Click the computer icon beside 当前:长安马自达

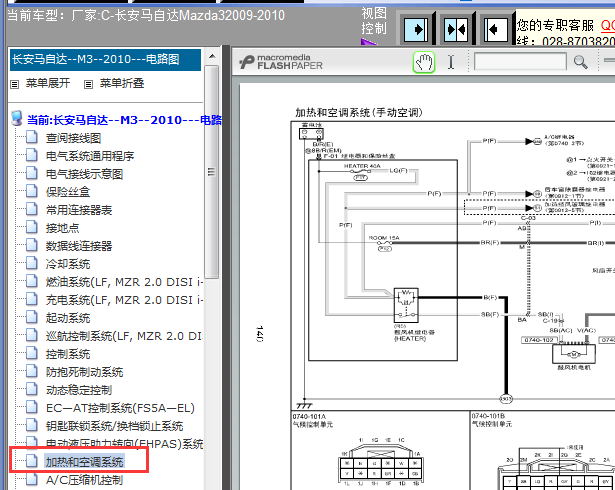click(16, 118)
